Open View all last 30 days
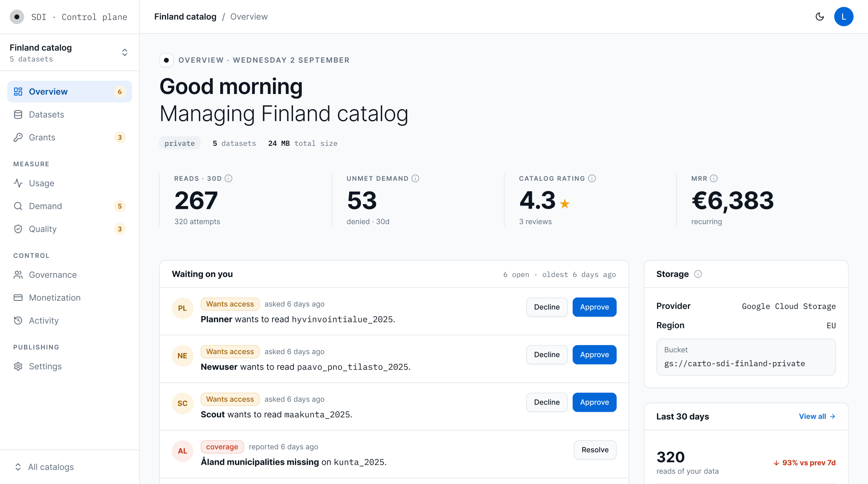This screenshot has width=868, height=484. click(x=817, y=417)
